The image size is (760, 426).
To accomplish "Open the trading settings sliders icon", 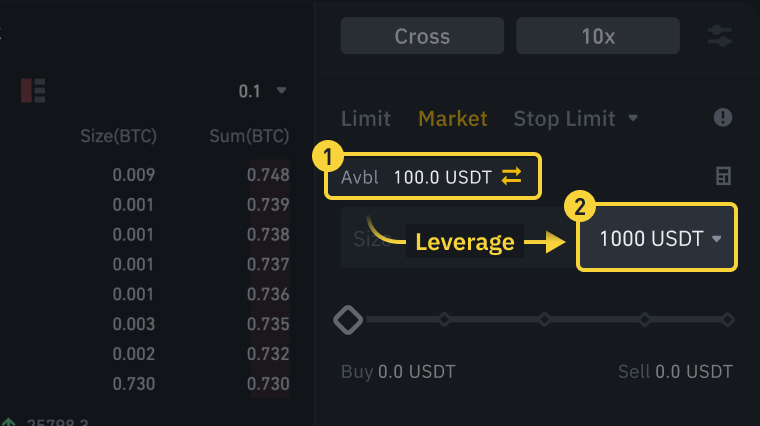I will click(720, 36).
